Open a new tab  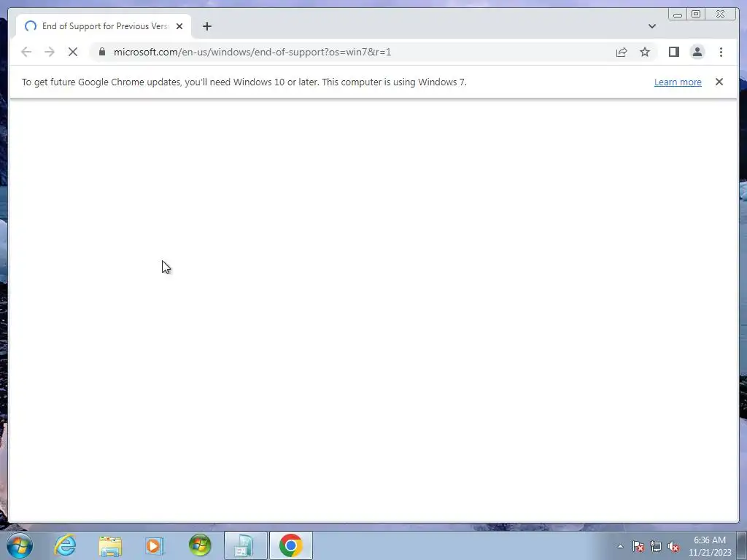206,26
